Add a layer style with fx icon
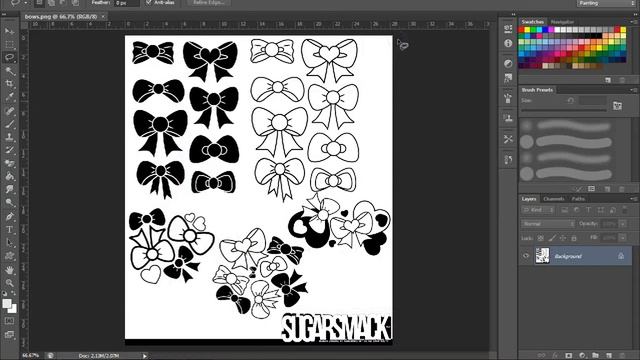 [x=555, y=356]
